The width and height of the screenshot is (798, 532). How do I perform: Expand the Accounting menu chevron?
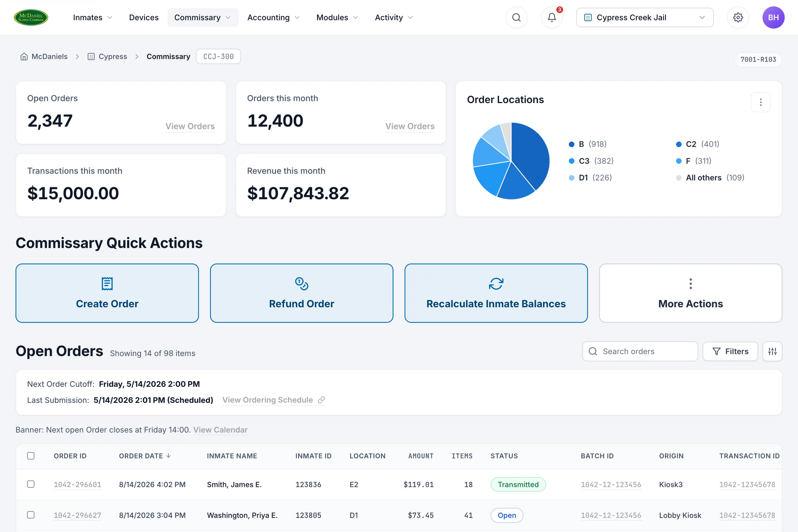[297, 18]
